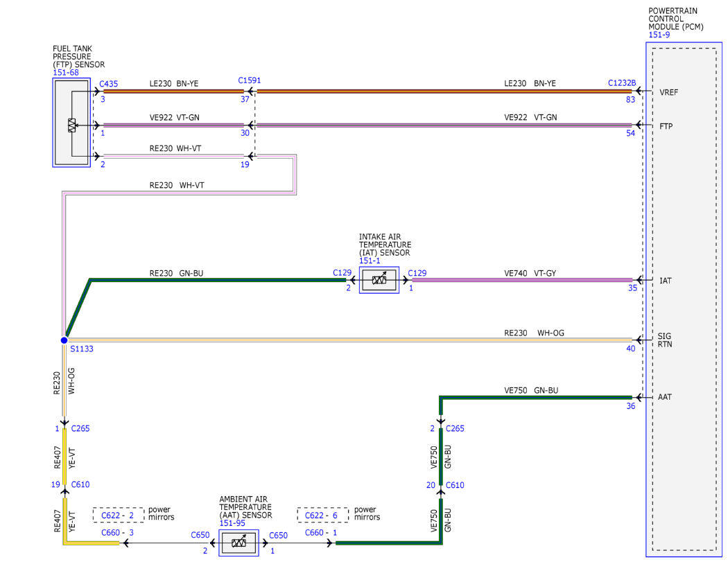This screenshot has width=728, height=562.
Task: Click the LE230 BN-YE VREF wire
Action: 444,91
